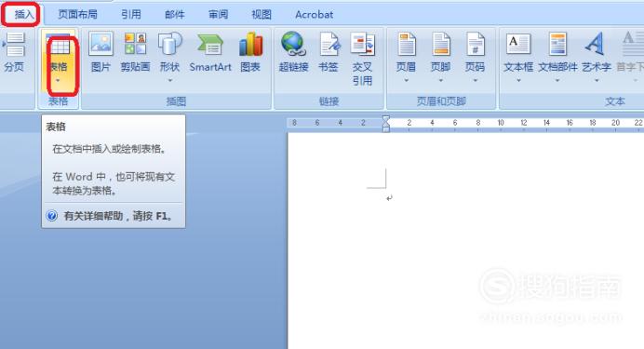Image resolution: width=644 pixels, height=349 pixels.
Task: Click the 文档部件 quick parts icon
Action: pyautogui.click(x=557, y=45)
